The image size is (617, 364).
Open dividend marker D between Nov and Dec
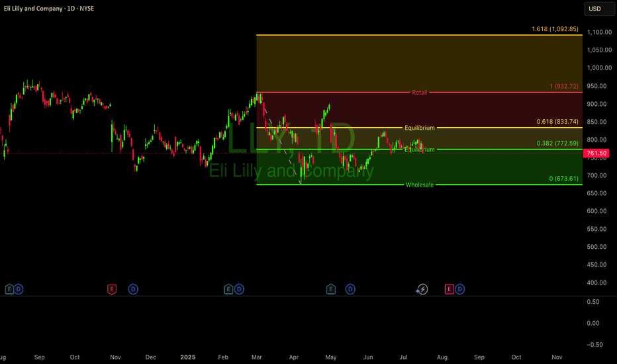click(133, 290)
